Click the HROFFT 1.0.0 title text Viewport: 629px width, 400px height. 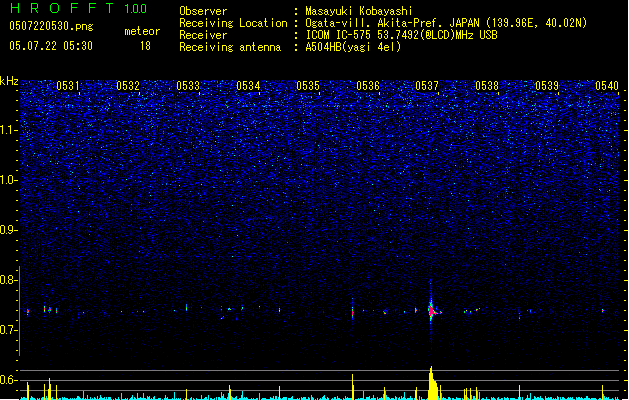[x=78, y=8]
